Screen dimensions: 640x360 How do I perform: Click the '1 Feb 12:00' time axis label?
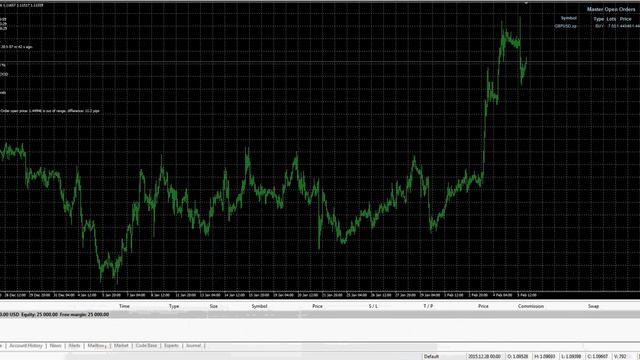point(453,295)
